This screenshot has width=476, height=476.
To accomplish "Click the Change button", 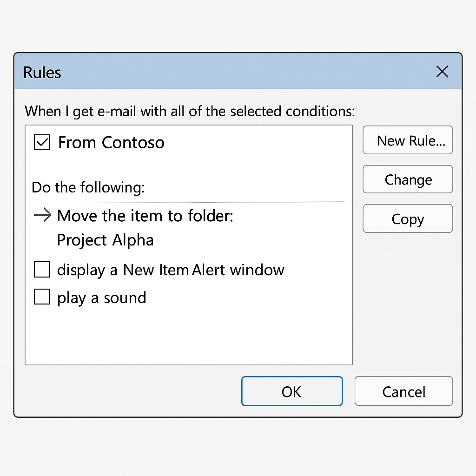I will click(x=408, y=179).
